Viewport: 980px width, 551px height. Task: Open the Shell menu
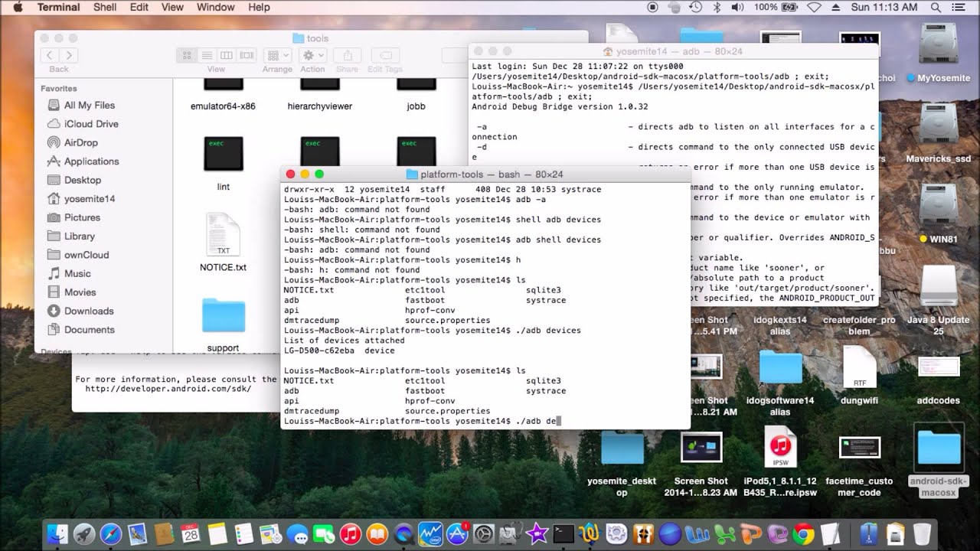pyautogui.click(x=105, y=7)
